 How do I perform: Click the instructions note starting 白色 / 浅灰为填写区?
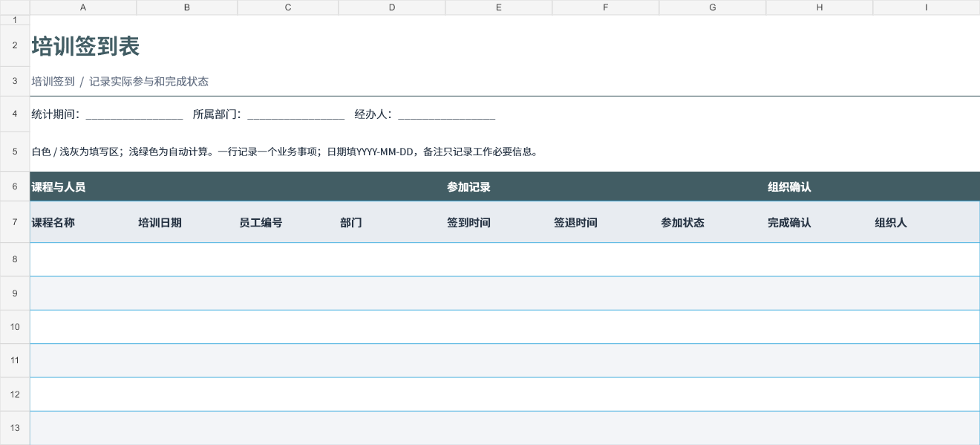click(284, 152)
